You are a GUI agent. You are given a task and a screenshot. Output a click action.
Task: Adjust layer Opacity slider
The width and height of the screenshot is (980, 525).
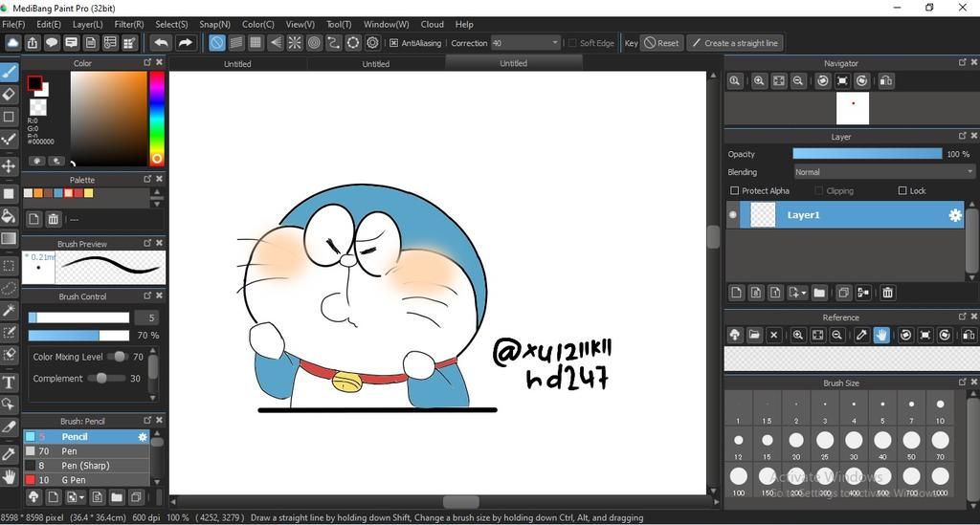[x=867, y=154]
